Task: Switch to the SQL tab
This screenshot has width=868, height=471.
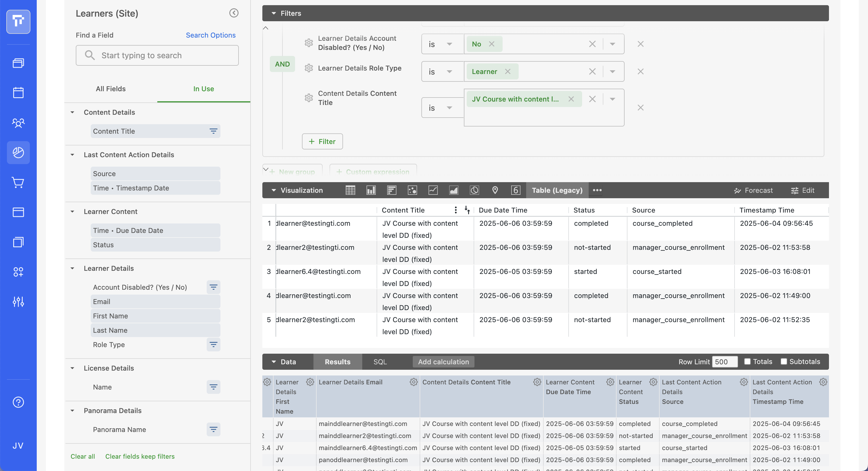Action: pyautogui.click(x=380, y=362)
